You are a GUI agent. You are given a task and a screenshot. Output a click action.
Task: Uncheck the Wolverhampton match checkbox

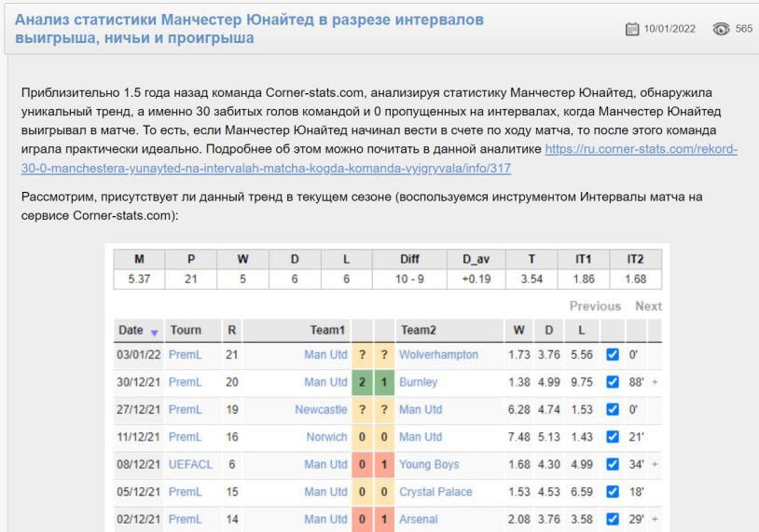click(613, 354)
